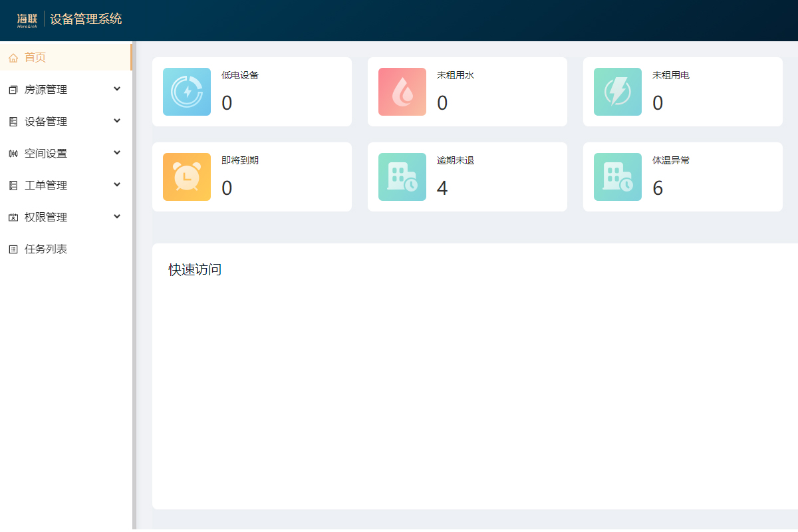Screen dimensions: 798x532
Task: Click the 设备管理系统 title text
Action: point(86,19)
